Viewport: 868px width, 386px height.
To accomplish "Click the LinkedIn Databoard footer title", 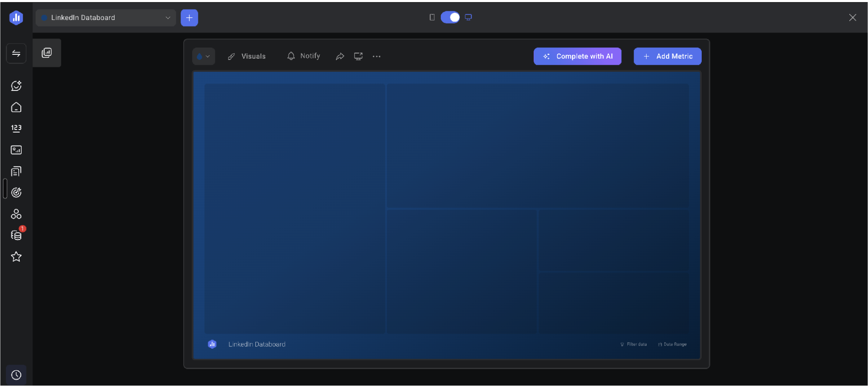I will [257, 344].
